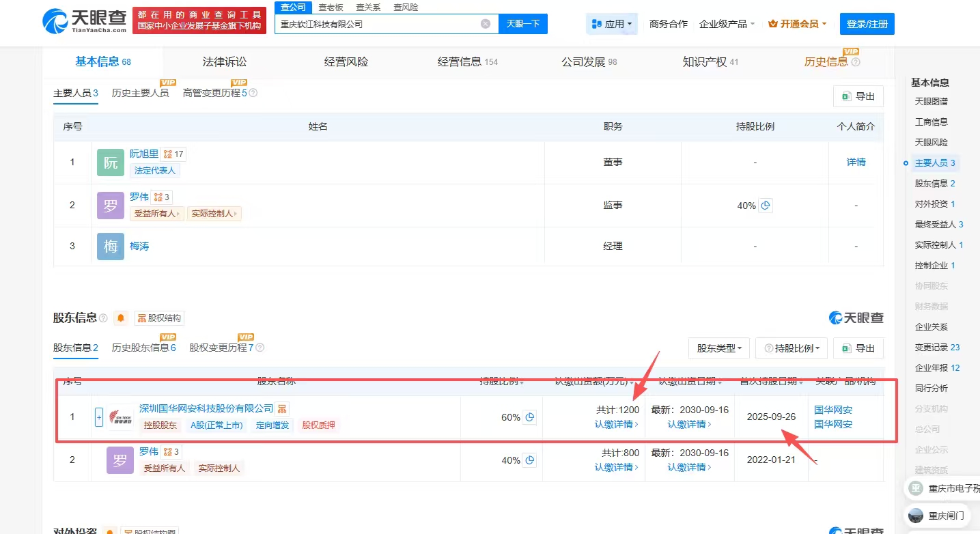The width and height of the screenshot is (980, 534).
Task: Click the 天眼一下 search button
Action: [523, 24]
